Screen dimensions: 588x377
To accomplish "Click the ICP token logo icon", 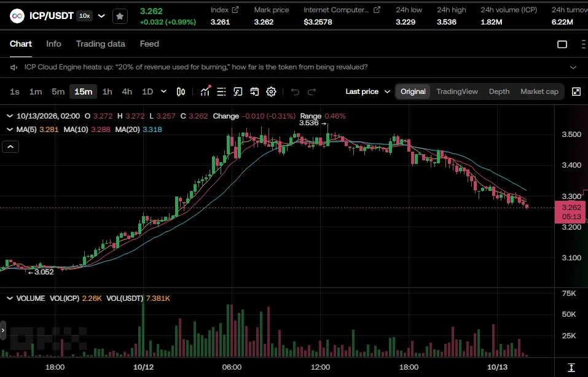I will [17, 16].
